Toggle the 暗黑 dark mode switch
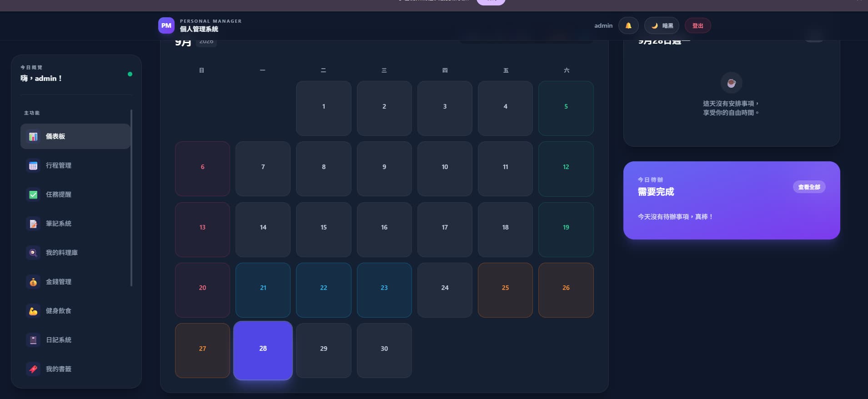 (662, 25)
